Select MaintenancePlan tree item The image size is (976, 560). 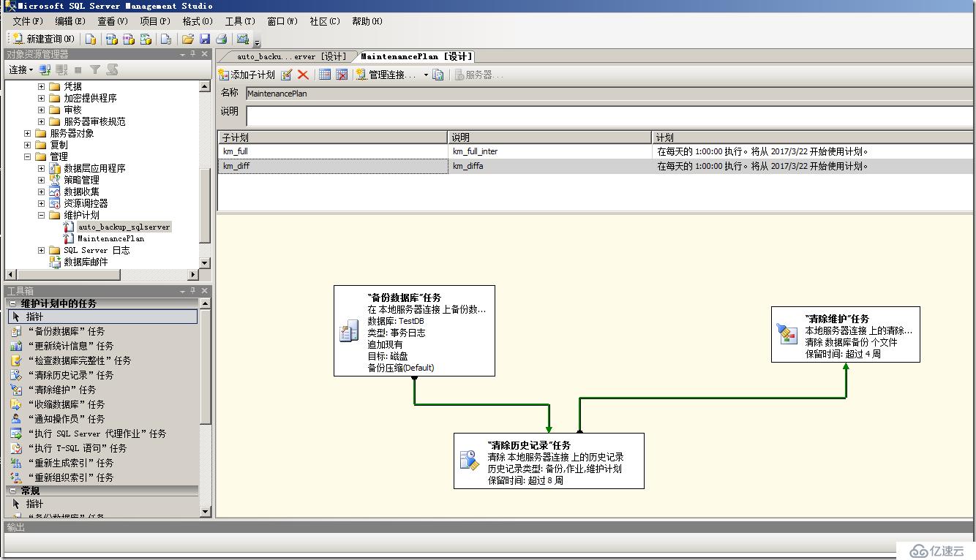point(110,238)
